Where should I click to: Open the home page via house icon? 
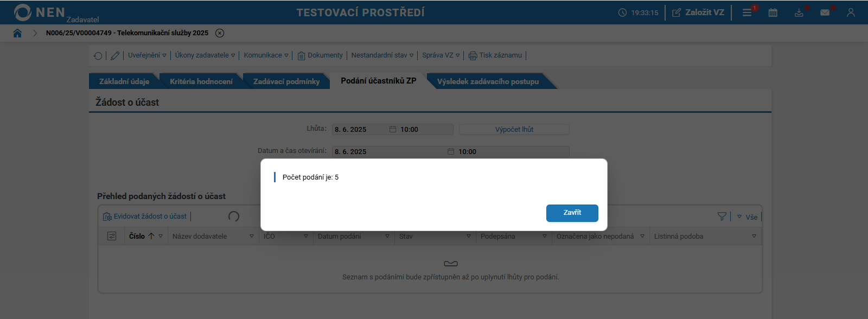coord(17,33)
